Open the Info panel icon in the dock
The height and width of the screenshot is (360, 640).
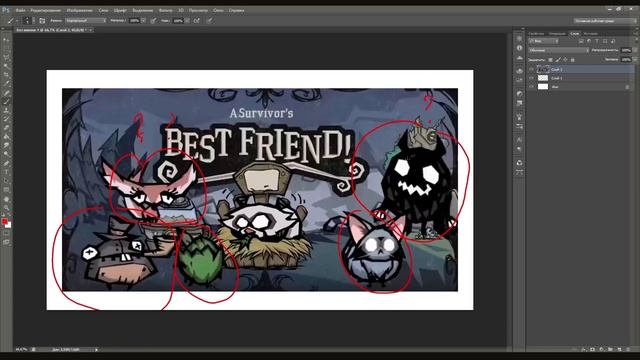tap(519, 48)
